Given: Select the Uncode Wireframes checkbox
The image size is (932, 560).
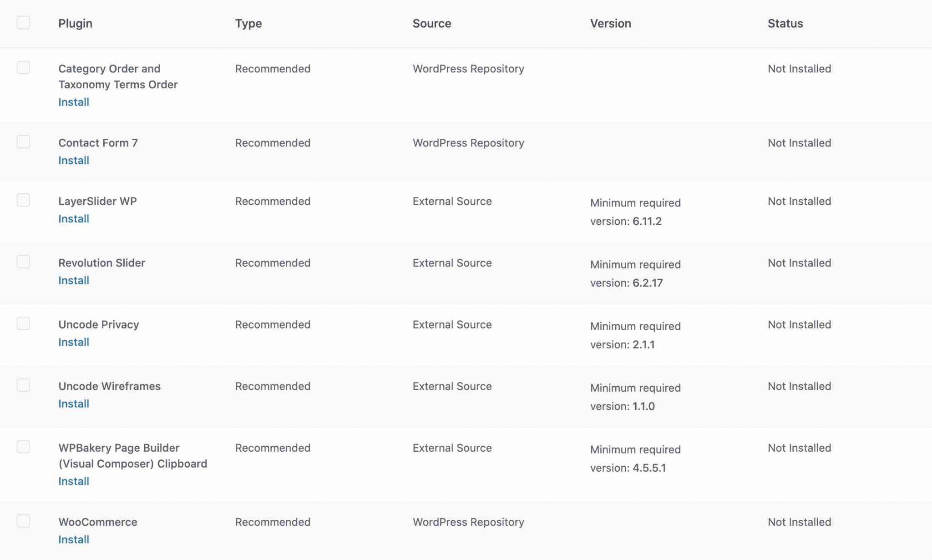Looking at the screenshot, I should 23,385.
